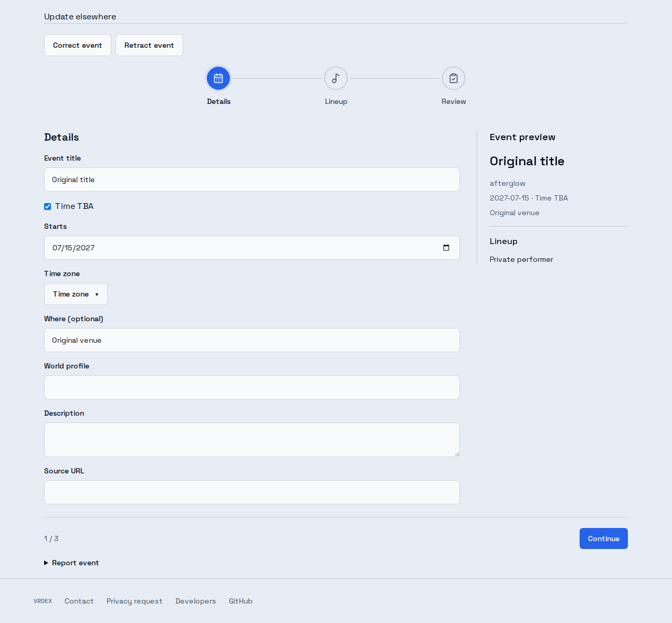Select the Details step label
The width and height of the screenshot is (672, 623).
click(218, 101)
